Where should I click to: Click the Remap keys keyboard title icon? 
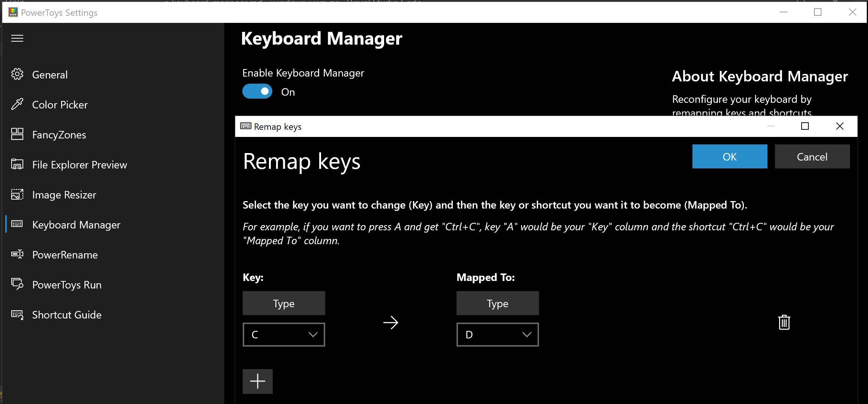point(246,126)
